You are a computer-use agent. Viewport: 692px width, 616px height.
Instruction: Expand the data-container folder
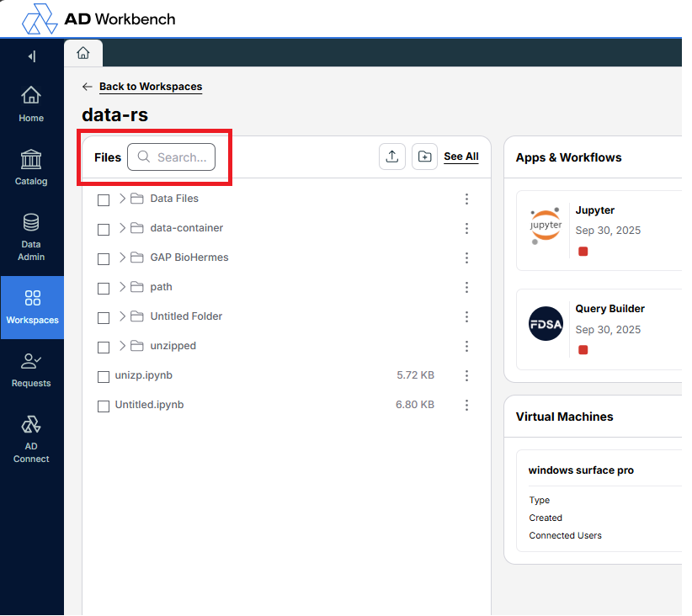click(x=122, y=228)
